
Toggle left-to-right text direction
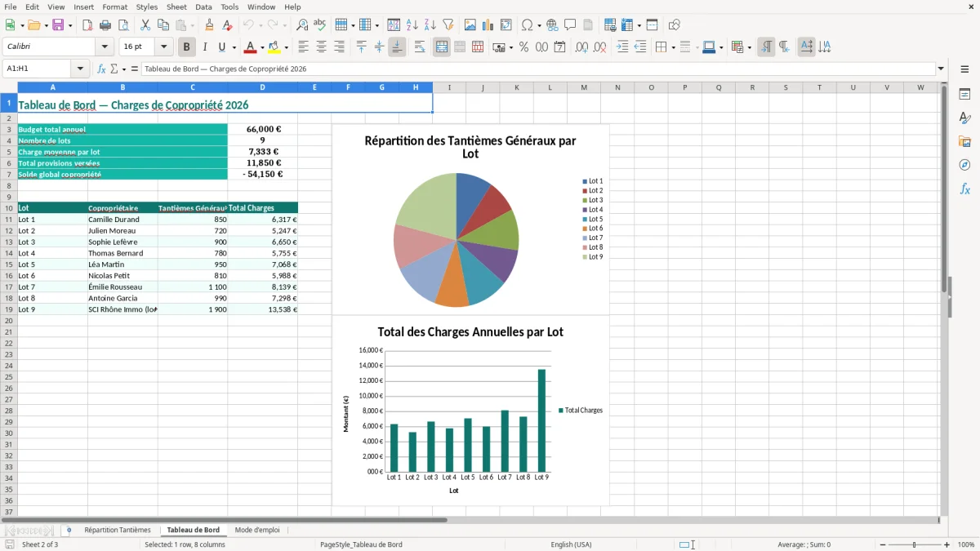tap(766, 47)
